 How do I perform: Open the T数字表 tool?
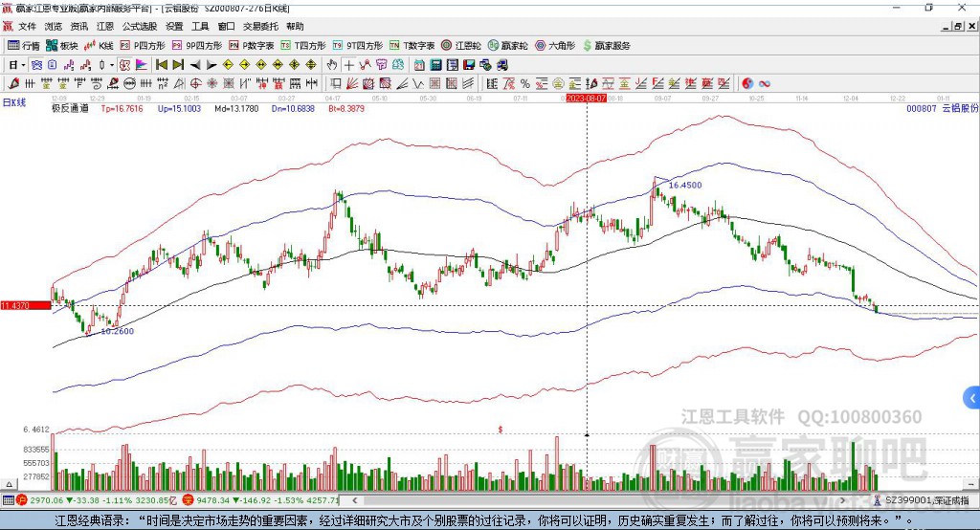click(412, 46)
